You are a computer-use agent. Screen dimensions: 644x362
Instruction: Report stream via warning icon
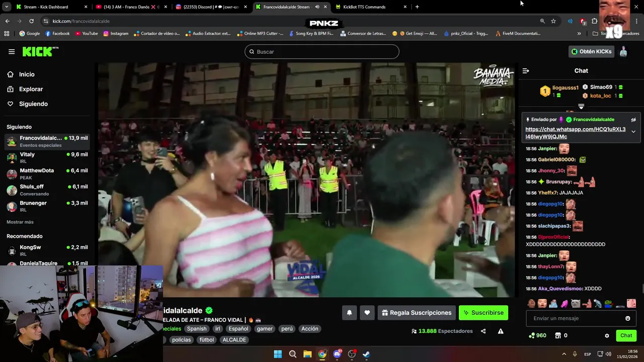[501, 331]
